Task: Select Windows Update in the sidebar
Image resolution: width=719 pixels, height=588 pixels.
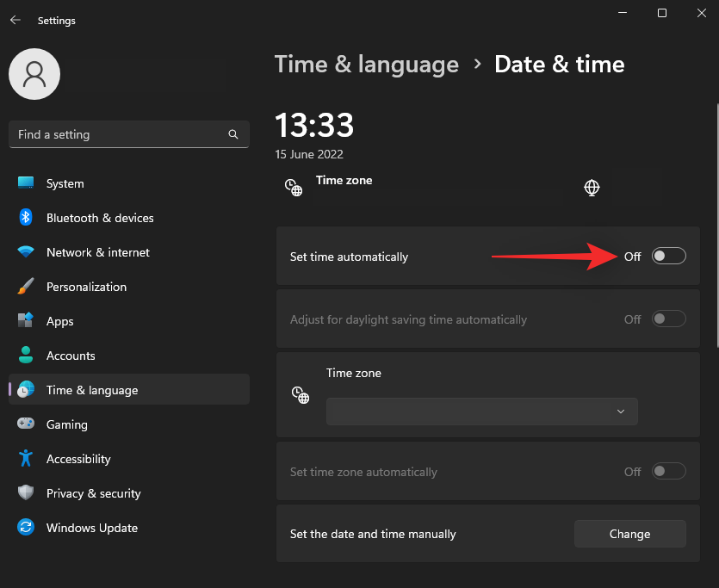Action: click(x=91, y=528)
